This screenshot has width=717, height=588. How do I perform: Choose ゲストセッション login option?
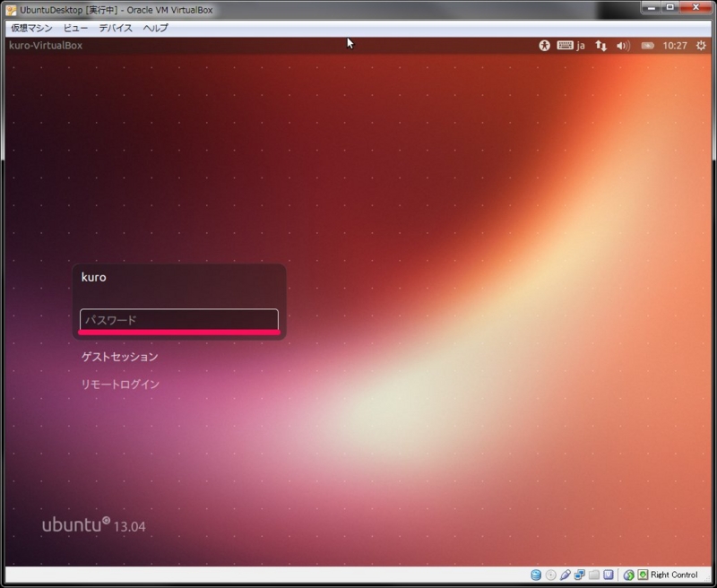tap(120, 357)
